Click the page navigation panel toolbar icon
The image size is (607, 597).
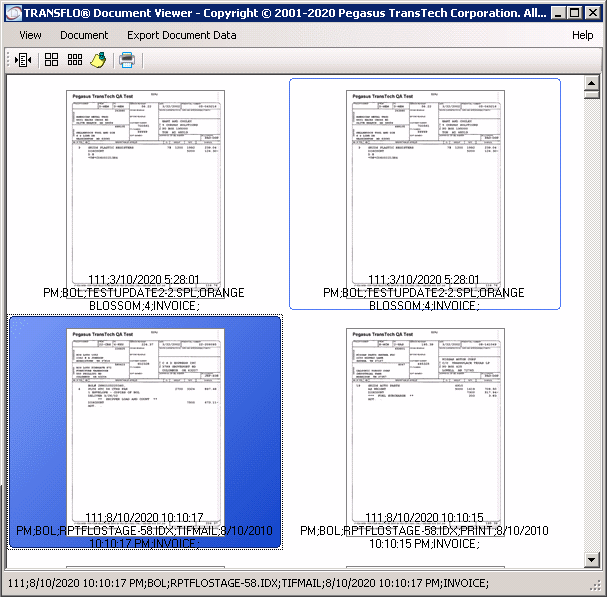(x=23, y=60)
